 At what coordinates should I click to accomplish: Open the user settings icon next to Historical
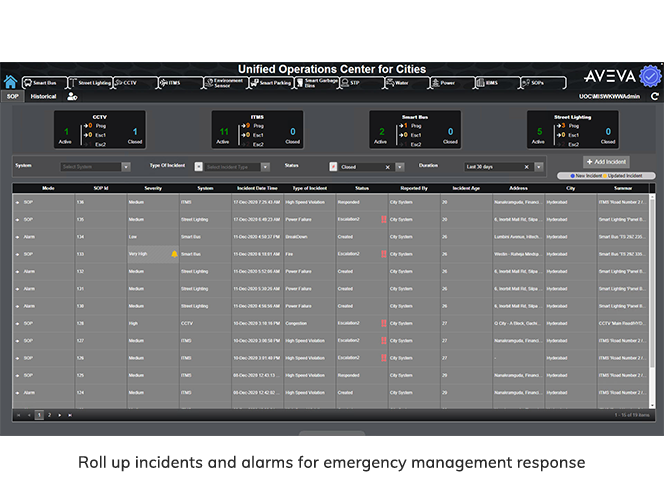[x=72, y=97]
